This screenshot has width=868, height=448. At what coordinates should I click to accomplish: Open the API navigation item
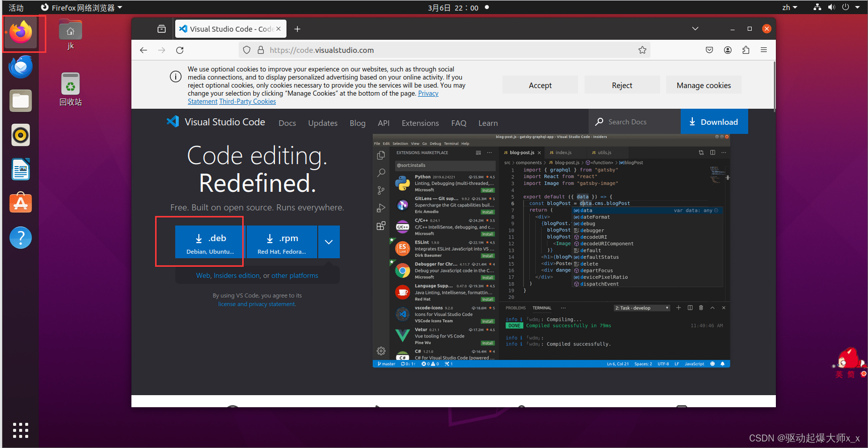point(384,123)
